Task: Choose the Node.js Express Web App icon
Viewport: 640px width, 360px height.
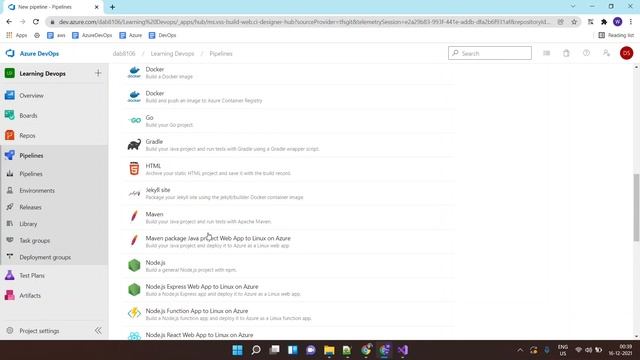Action: [x=134, y=289]
